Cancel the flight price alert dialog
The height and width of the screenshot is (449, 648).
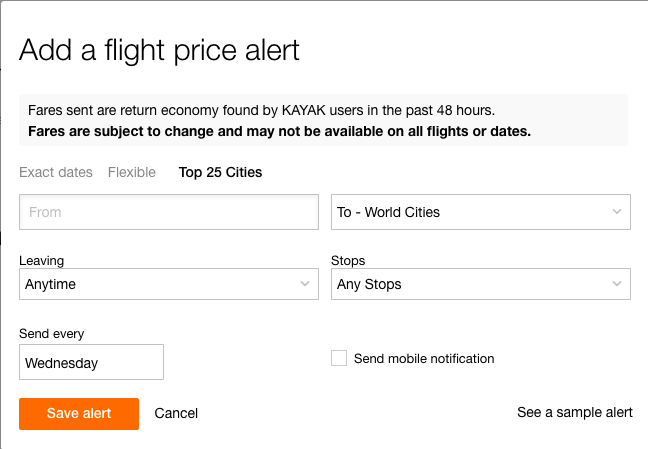pyautogui.click(x=176, y=413)
